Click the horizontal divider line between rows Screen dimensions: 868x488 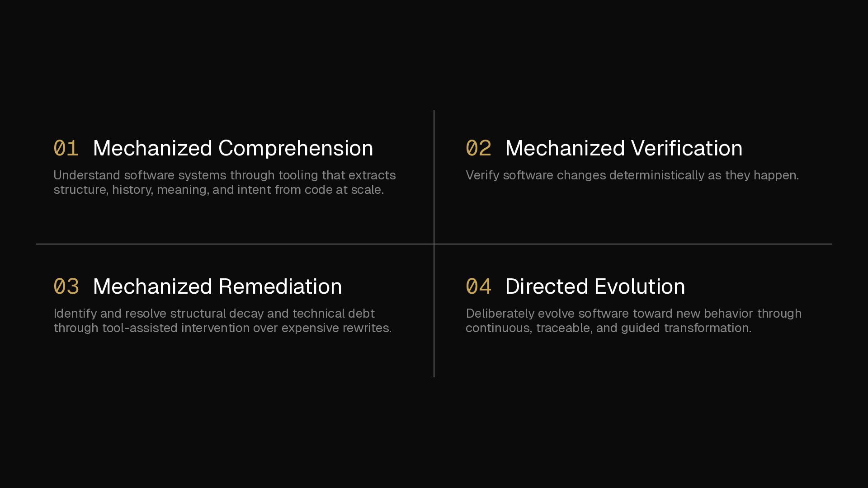(226, 244)
